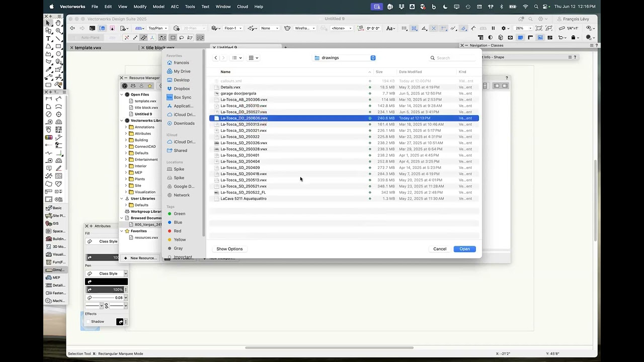
Task: Go back using the dialog's back chevron
Action: click(216, 58)
